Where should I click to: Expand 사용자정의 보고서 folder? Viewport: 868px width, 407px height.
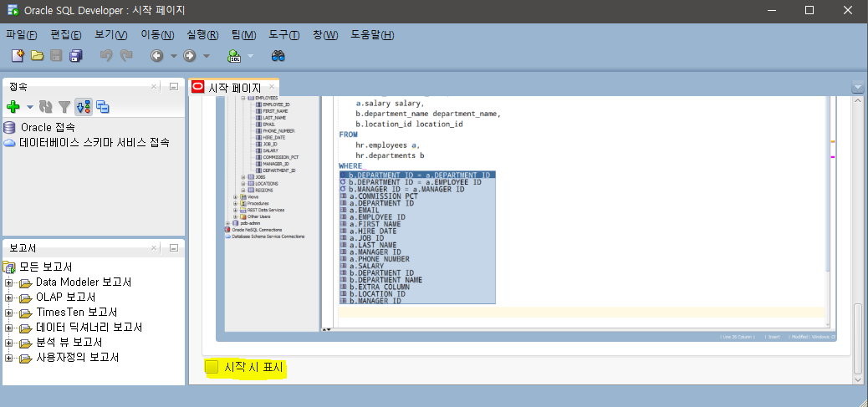pos(9,359)
